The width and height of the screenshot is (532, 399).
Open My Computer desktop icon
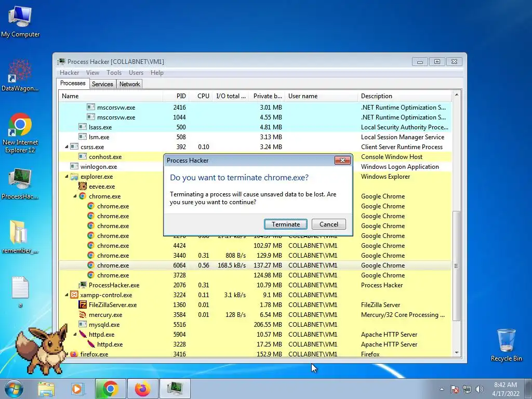(x=20, y=22)
